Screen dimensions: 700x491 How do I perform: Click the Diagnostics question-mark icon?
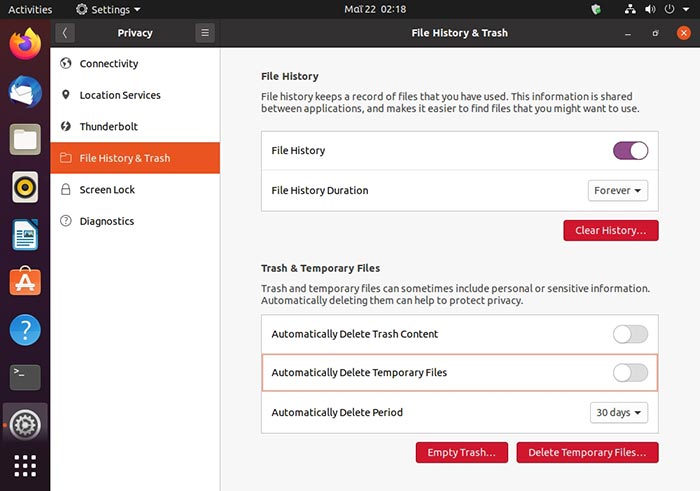66,221
